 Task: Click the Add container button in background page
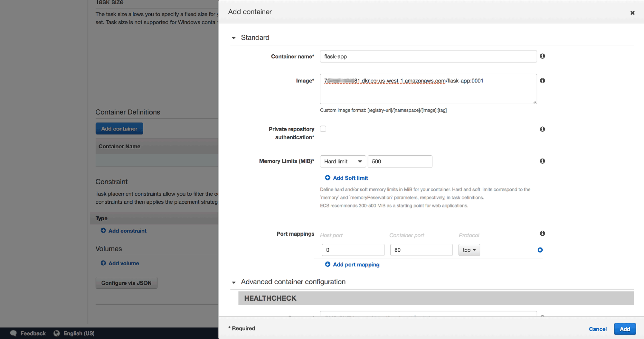[x=119, y=129]
